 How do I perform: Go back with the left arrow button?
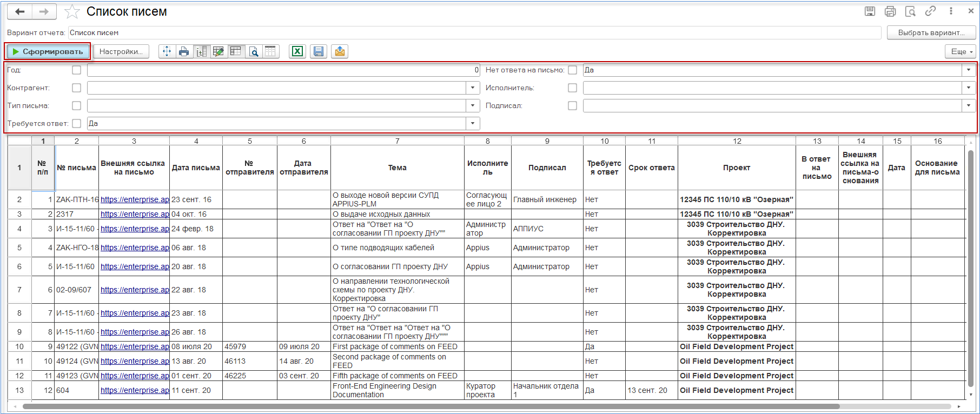(x=20, y=11)
